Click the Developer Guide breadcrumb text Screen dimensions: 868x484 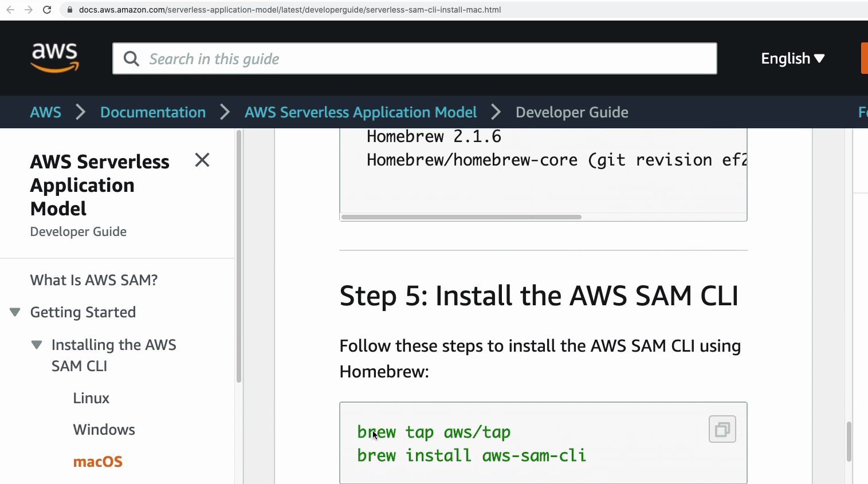[x=572, y=112]
